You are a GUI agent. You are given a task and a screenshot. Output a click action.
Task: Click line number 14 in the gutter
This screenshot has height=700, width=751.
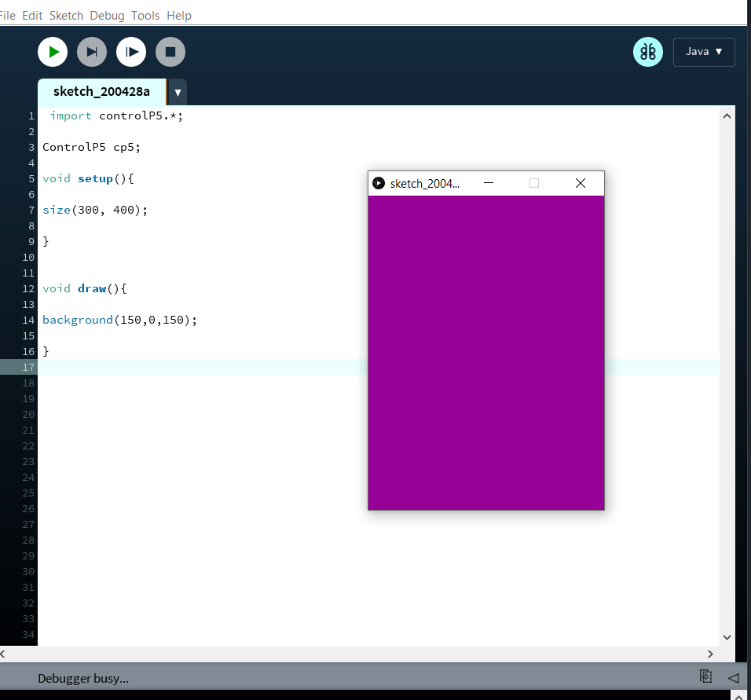pyautogui.click(x=28, y=320)
